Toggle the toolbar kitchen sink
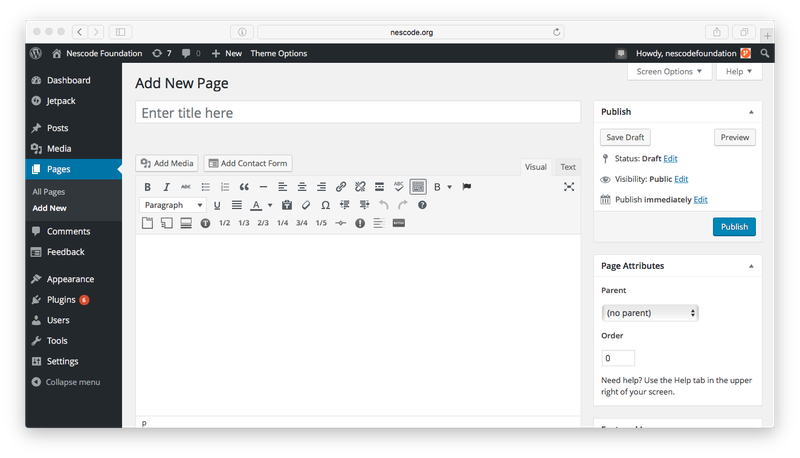The image size is (800, 458). pyautogui.click(x=418, y=187)
